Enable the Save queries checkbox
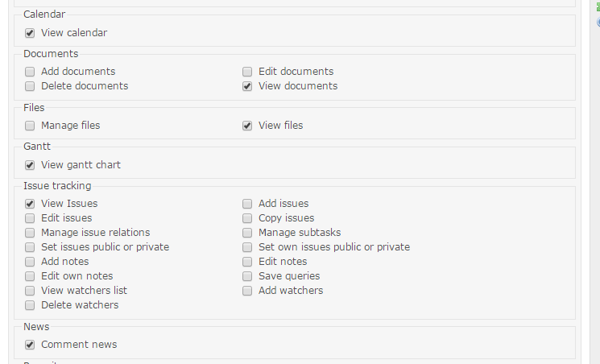 tap(247, 277)
